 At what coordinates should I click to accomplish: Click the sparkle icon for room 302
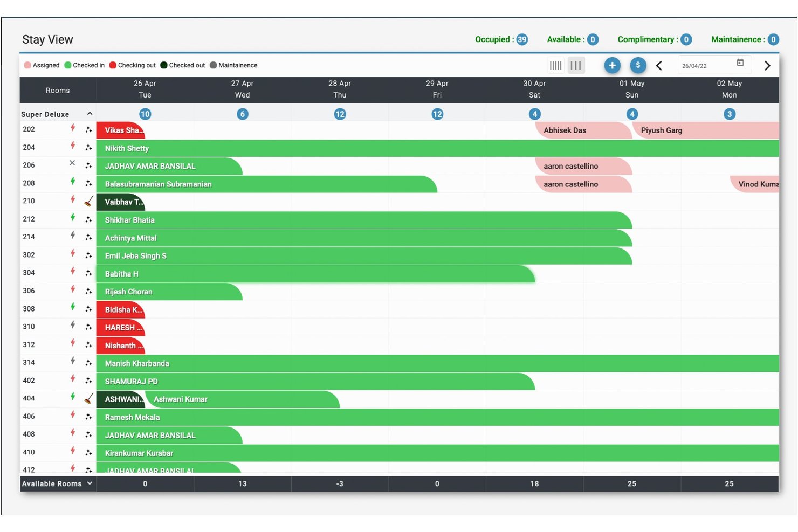(x=88, y=255)
